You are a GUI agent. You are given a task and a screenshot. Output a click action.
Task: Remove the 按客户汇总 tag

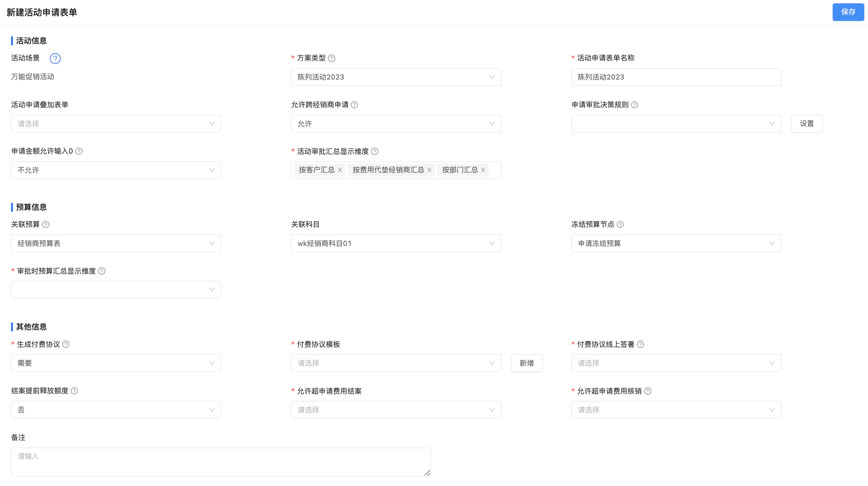[340, 170]
